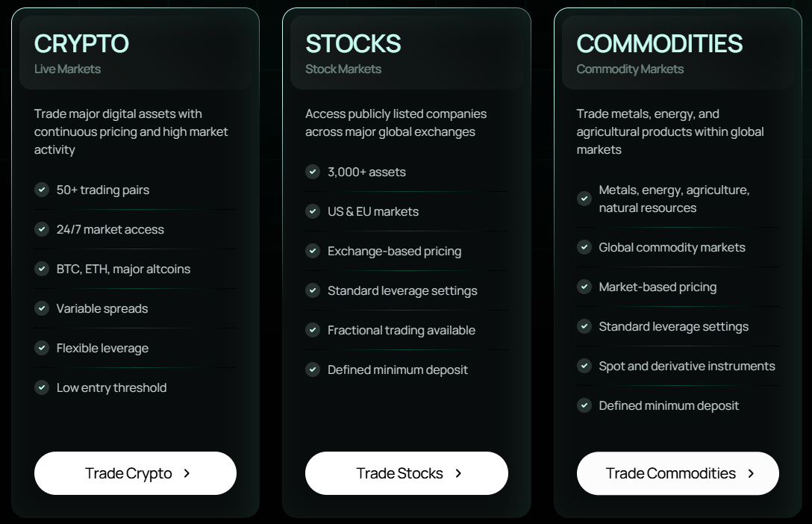Viewport: 812px width, 524px height.
Task: Click checkmark beside Global commodity markets
Action: click(x=584, y=247)
